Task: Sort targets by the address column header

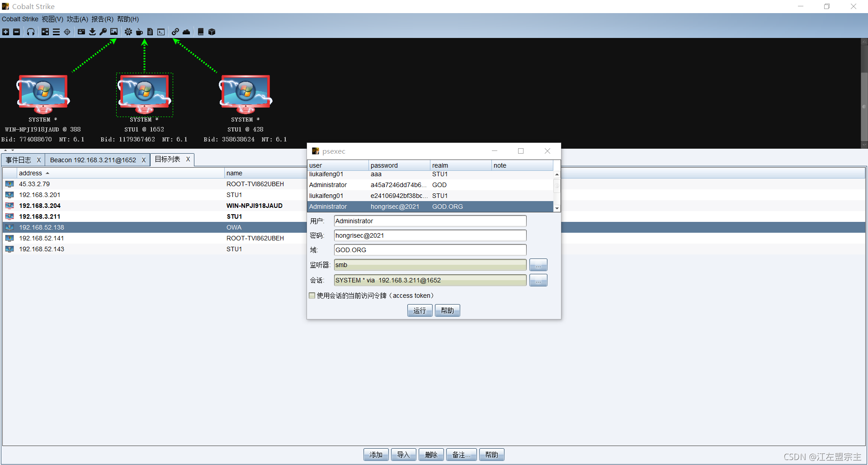Action: (x=120, y=173)
